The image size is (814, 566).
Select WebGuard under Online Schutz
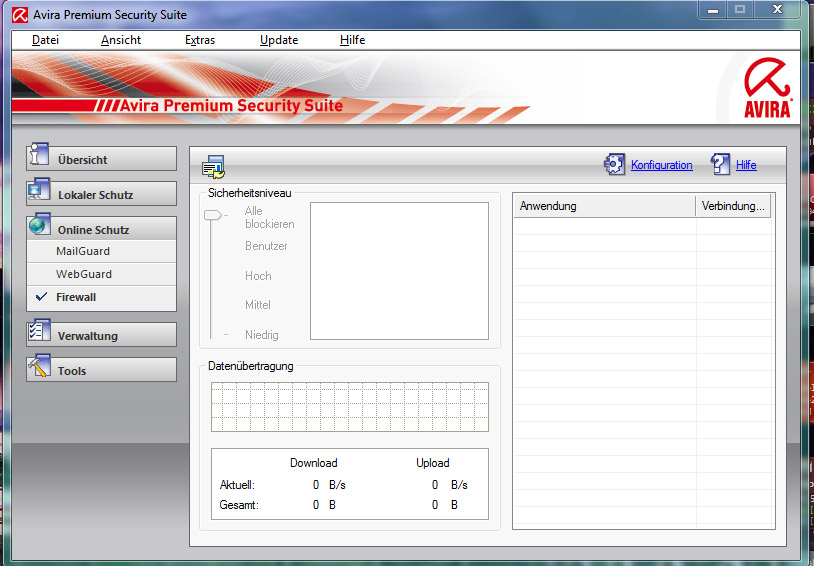click(x=102, y=274)
